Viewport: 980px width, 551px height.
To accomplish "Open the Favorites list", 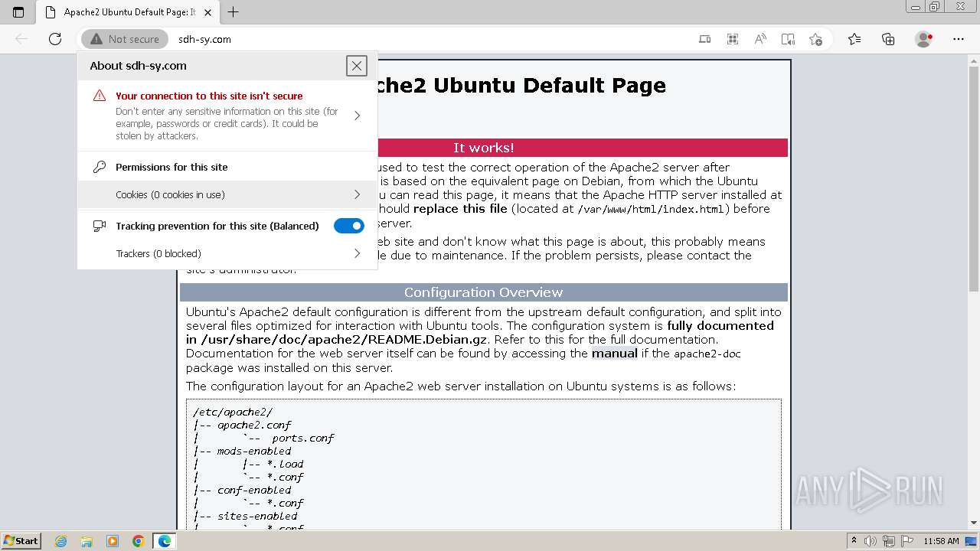I will point(854,39).
